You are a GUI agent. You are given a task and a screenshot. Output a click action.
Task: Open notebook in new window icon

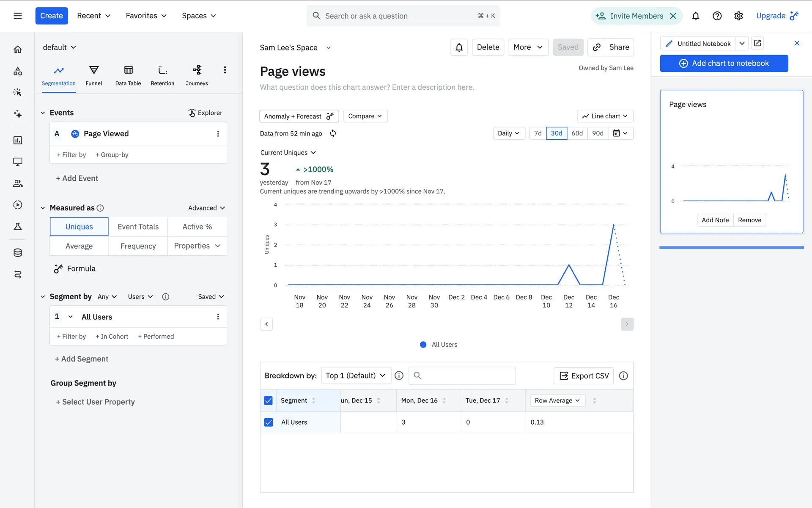[x=757, y=43]
